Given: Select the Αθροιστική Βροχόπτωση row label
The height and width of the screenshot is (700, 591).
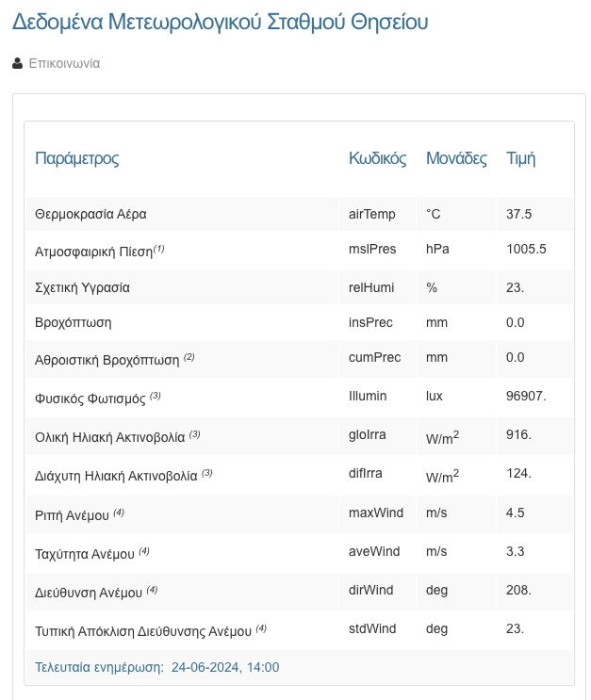Looking at the screenshot, I should click(107, 360).
